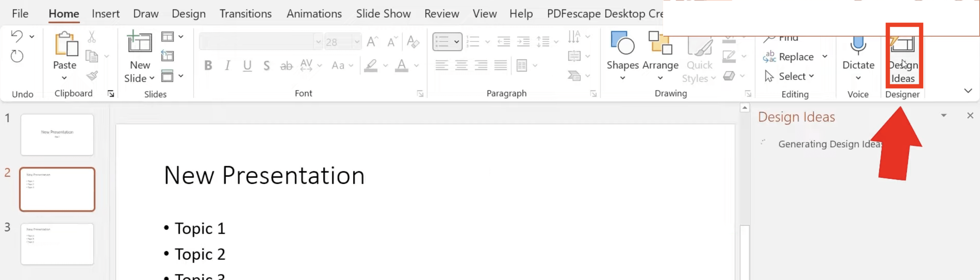Select slide 3 thumbnail
Image resolution: width=980 pixels, height=280 pixels.
57,244
